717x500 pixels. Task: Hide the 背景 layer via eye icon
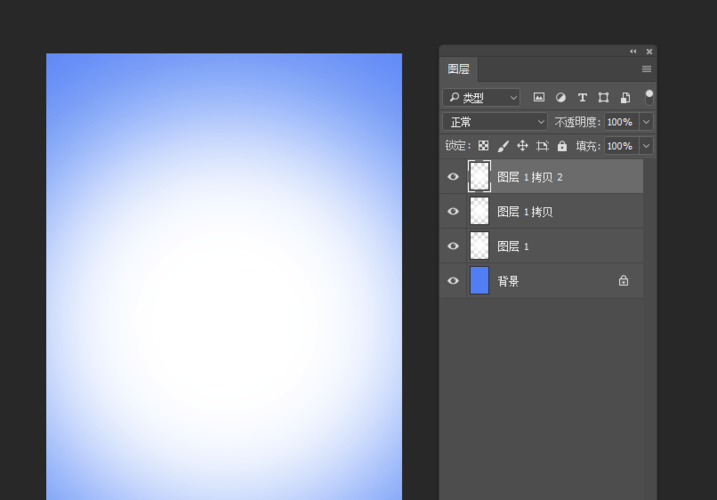(453, 281)
